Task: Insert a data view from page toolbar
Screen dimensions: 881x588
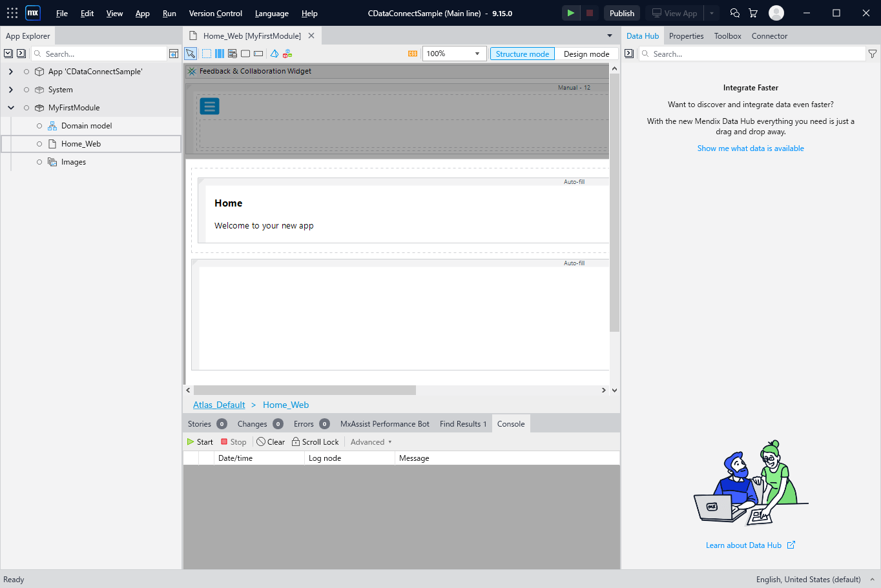Action: coord(233,54)
